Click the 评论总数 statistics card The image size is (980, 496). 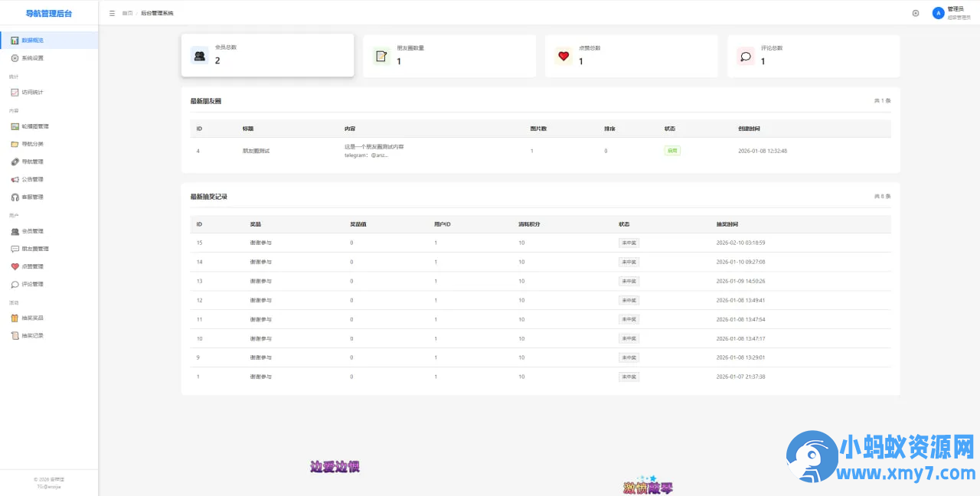click(813, 55)
